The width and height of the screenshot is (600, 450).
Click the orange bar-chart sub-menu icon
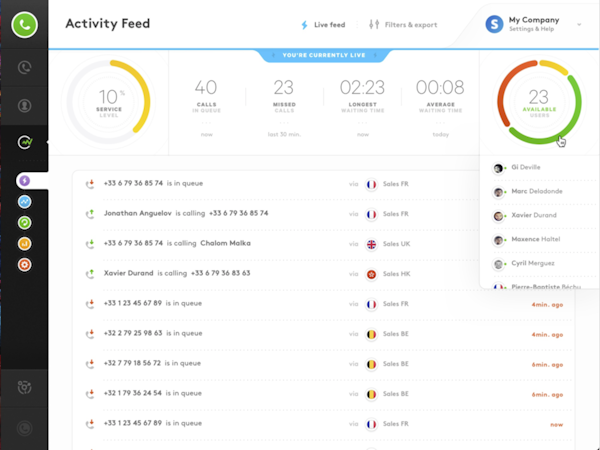[25, 243]
